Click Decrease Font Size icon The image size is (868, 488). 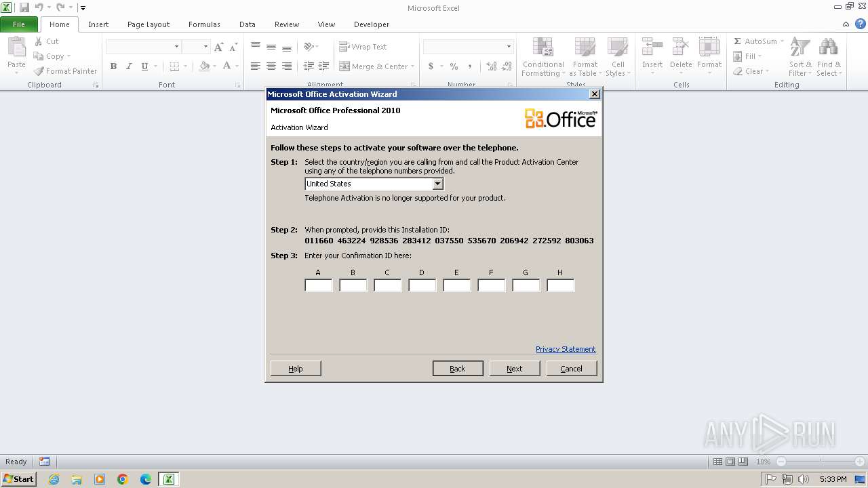(233, 47)
